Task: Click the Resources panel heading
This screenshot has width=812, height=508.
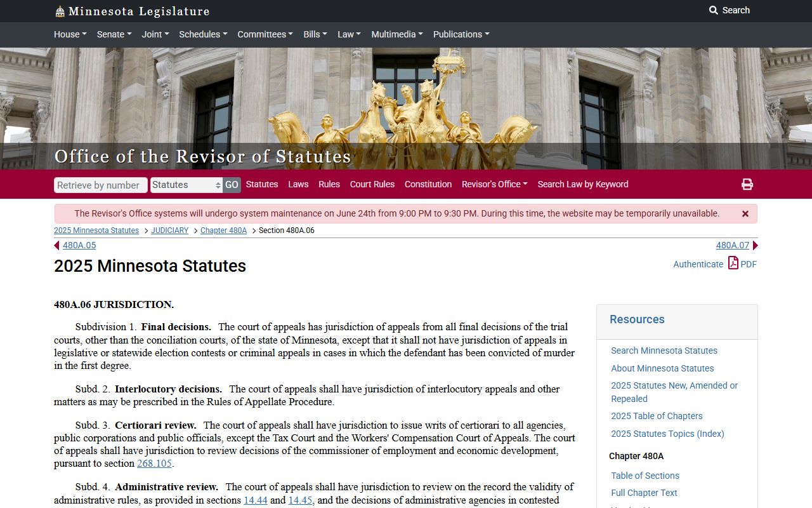Action: [637, 319]
